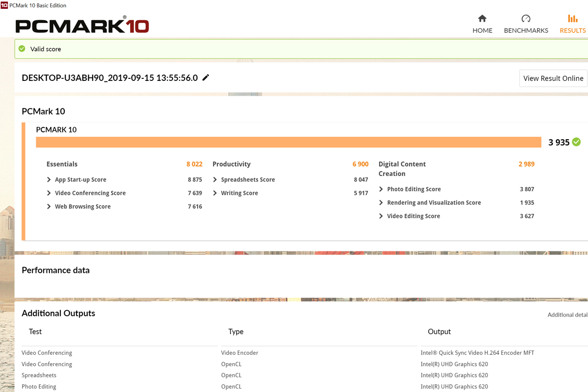Click the PCMark 10 section heading
Image resolution: width=588 pixels, height=392 pixels.
(x=43, y=111)
